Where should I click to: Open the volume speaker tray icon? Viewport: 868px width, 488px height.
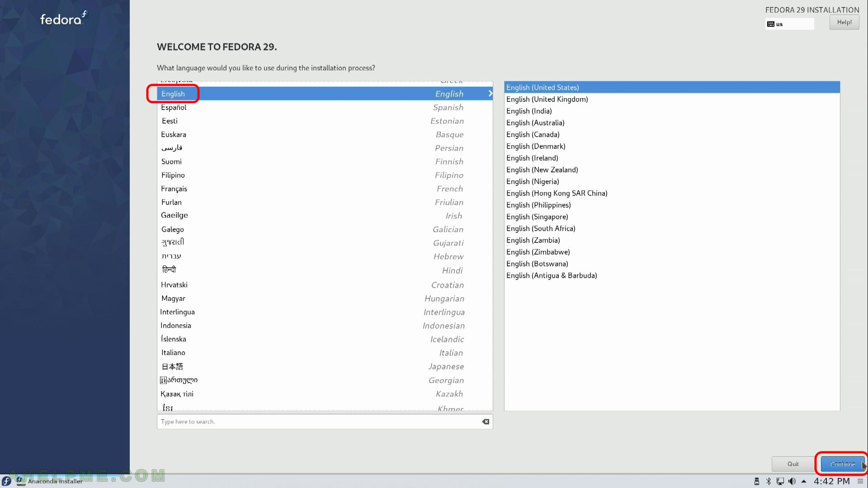tap(792, 482)
